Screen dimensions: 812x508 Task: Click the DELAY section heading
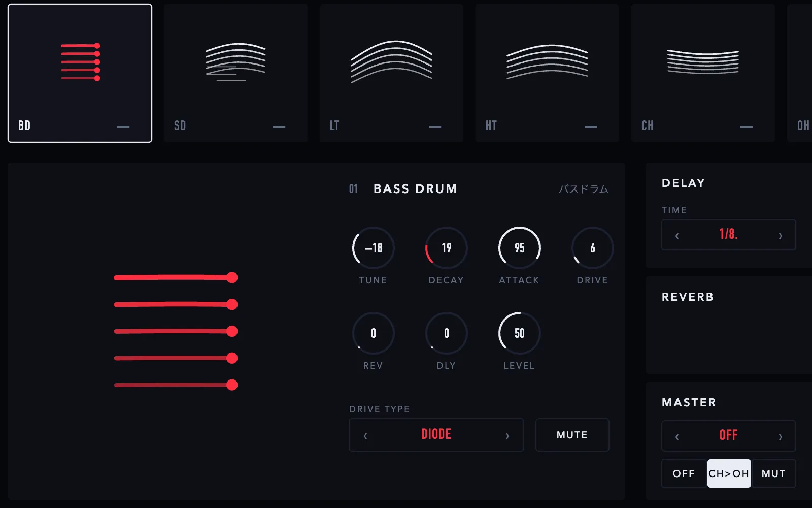tap(684, 183)
